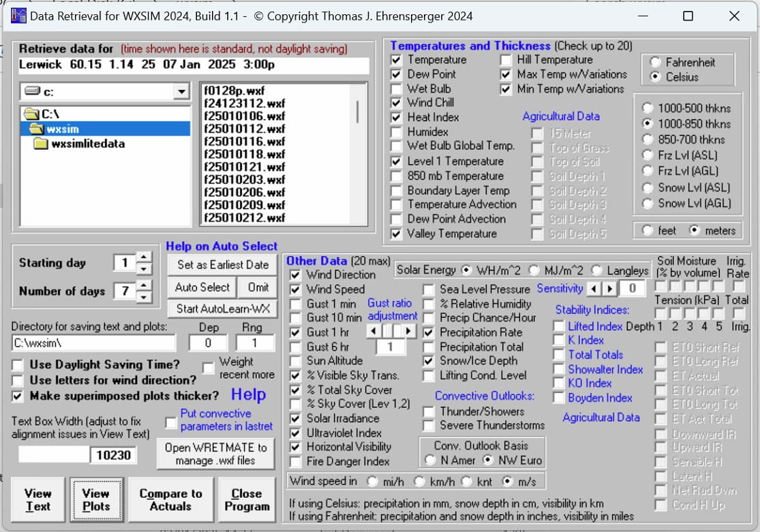Decrease Starting day with down arrow
This screenshot has height=532, width=760.
pos(144,268)
